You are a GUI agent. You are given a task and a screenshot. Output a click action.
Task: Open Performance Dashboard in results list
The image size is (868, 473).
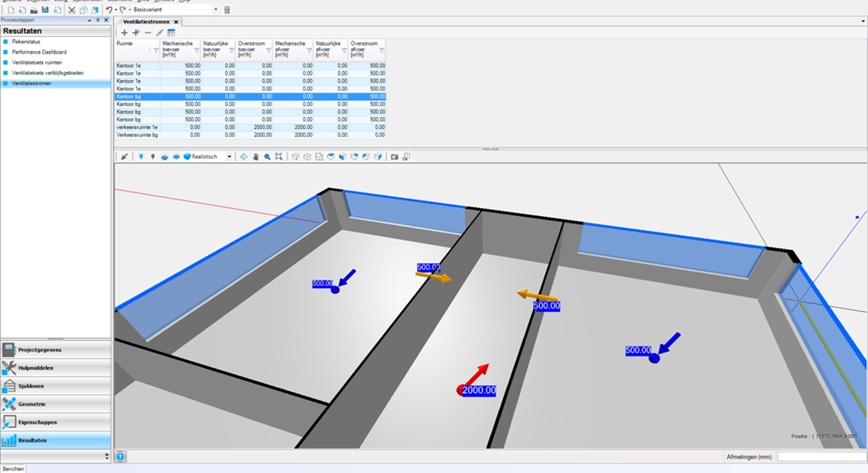39,52
